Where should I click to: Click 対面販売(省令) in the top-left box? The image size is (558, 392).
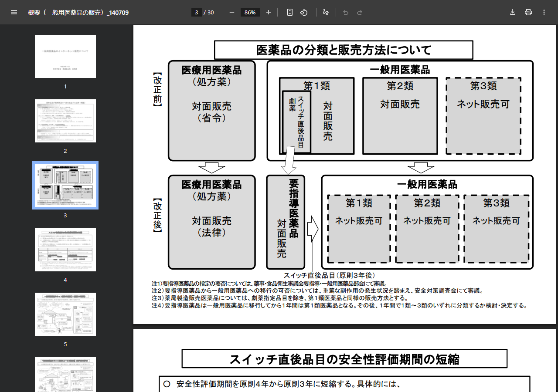[212, 112]
